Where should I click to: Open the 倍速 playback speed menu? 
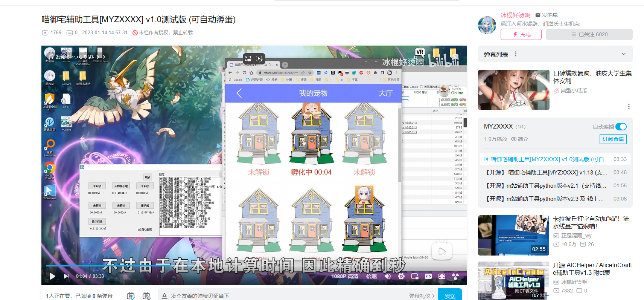(371, 276)
